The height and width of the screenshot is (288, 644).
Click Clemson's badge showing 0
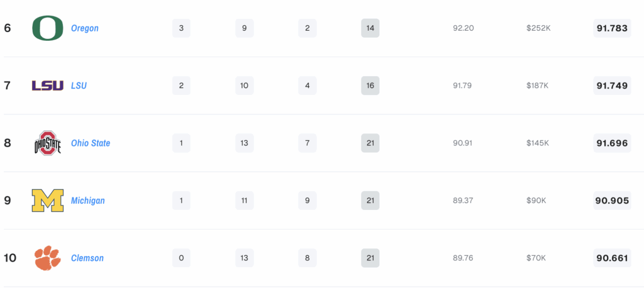point(181,258)
